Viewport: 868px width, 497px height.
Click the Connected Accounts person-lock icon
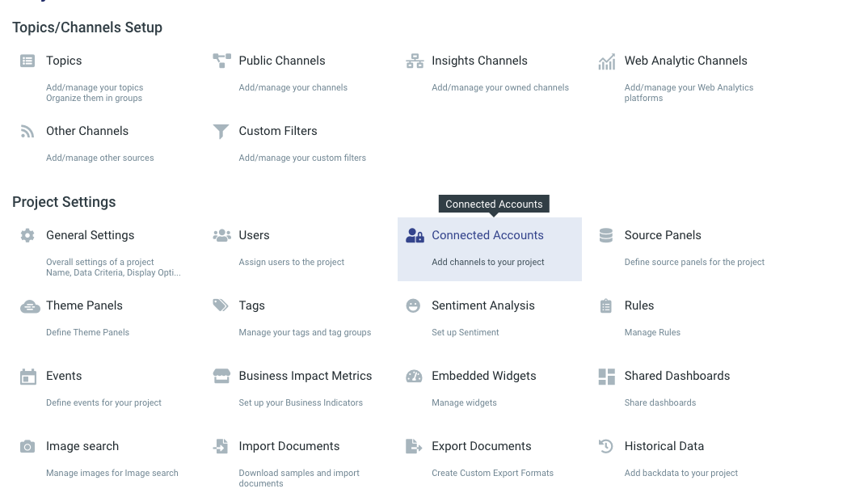[x=415, y=235]
